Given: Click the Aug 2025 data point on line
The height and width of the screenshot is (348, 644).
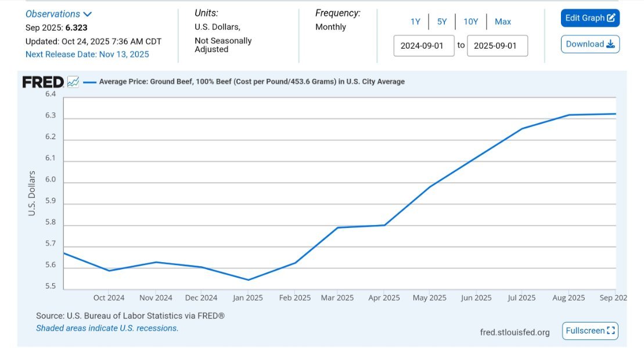Looking at the screenshot, I should click(569, 115).
